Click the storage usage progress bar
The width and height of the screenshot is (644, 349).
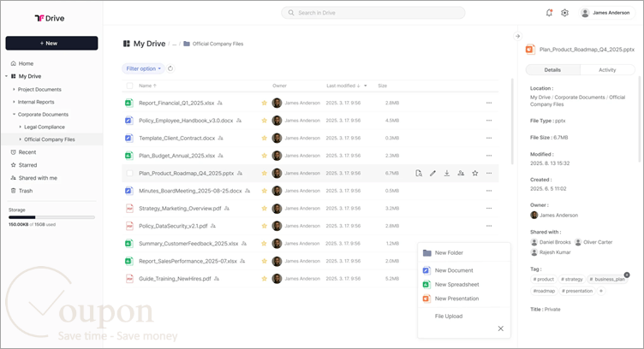click(51, 217)
